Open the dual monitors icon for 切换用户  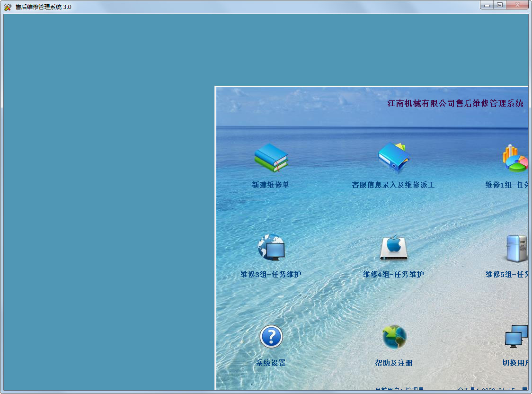(x=516, y=336)
